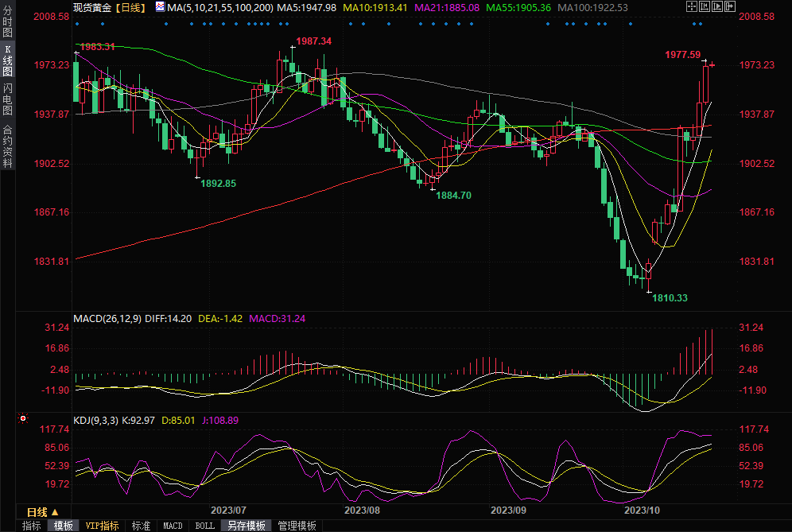
Task: Select the K线图 sidebar tab
Action: (x=8, y=65)
